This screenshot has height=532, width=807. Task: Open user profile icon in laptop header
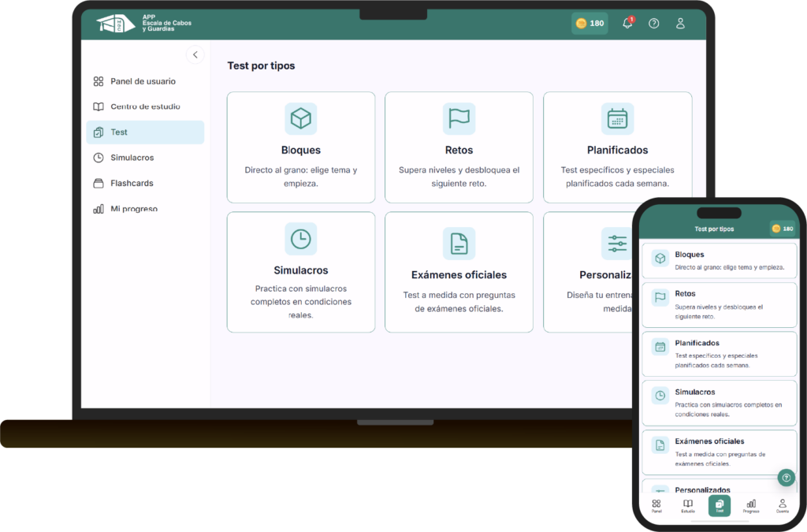(680, 23)
